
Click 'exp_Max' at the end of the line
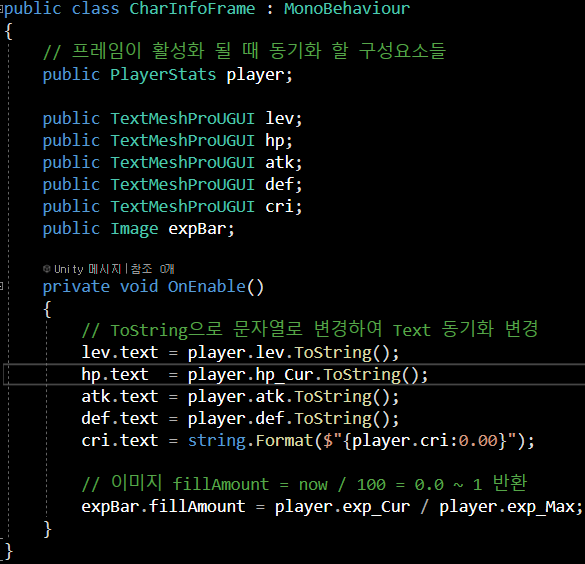pyautogui.click(x=541, y=507)
